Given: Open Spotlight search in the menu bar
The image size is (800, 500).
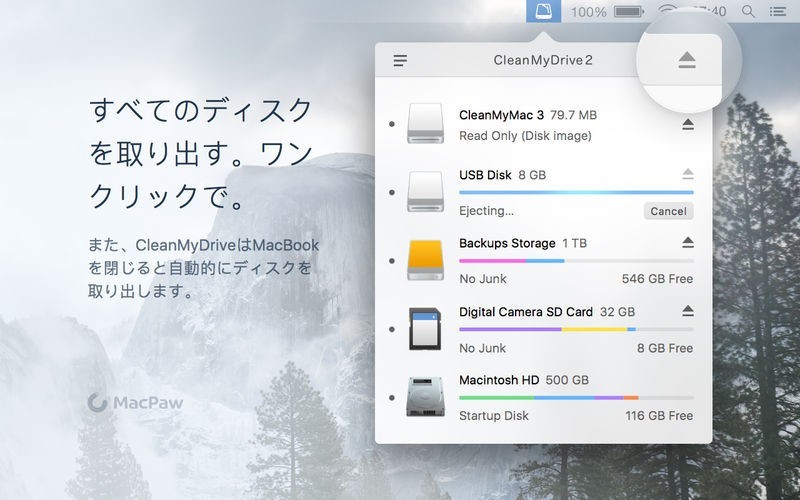Looking at the screenshot, I should (x=748, y=11).
